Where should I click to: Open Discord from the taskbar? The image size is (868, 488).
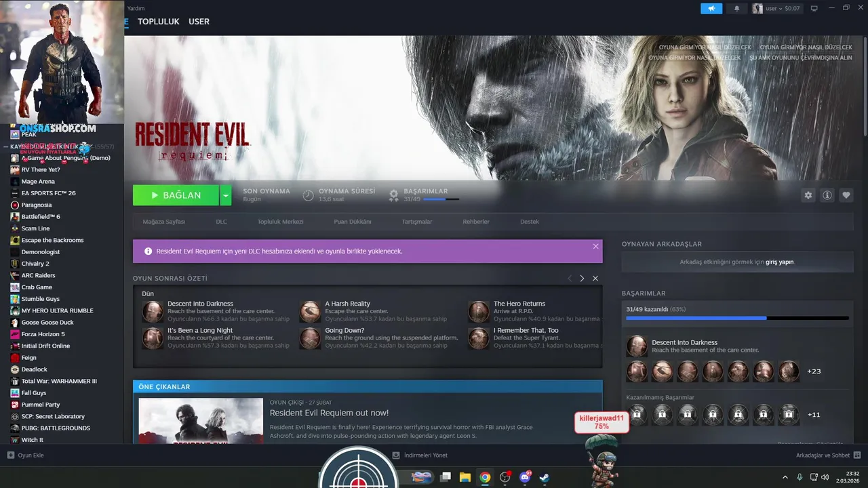click(524, 477)
